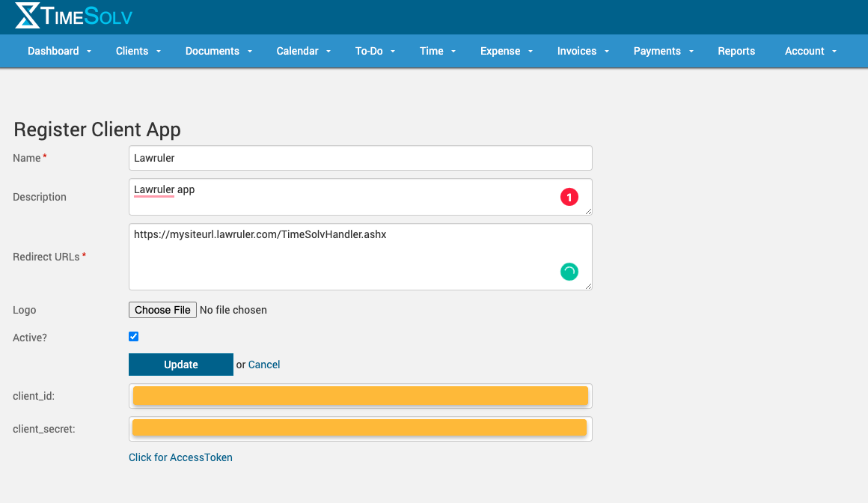The image size is (868, 503).
Task: Click the 'client_secret:' label
Action: coord(43,429)
